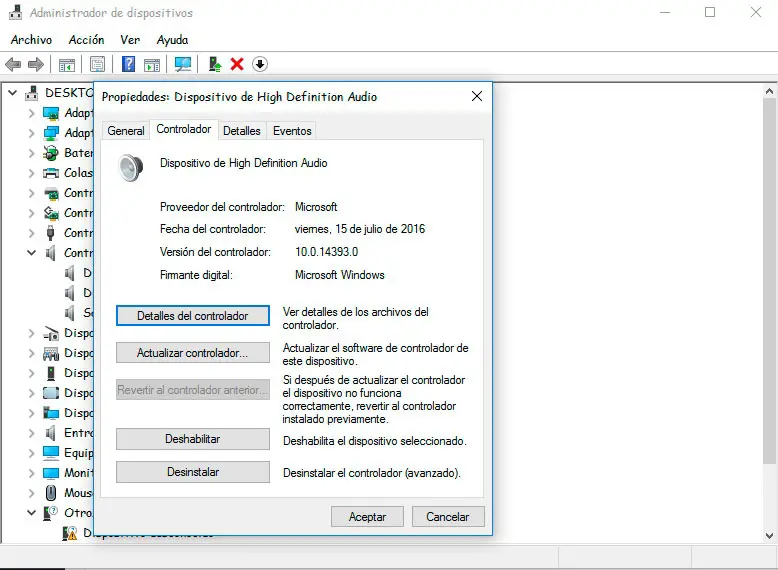Screen dimensions: 778x570
Task: Expand the Monitores tree node
Action: coord(31,473)
